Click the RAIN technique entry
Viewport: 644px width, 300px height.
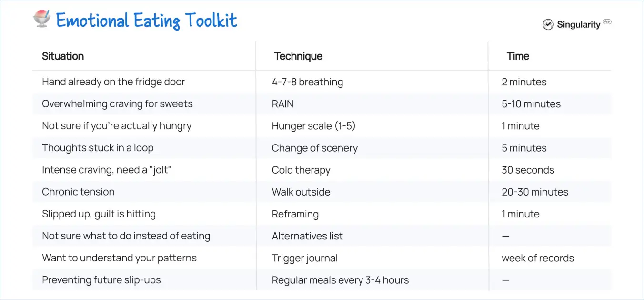tap(283, 104)
